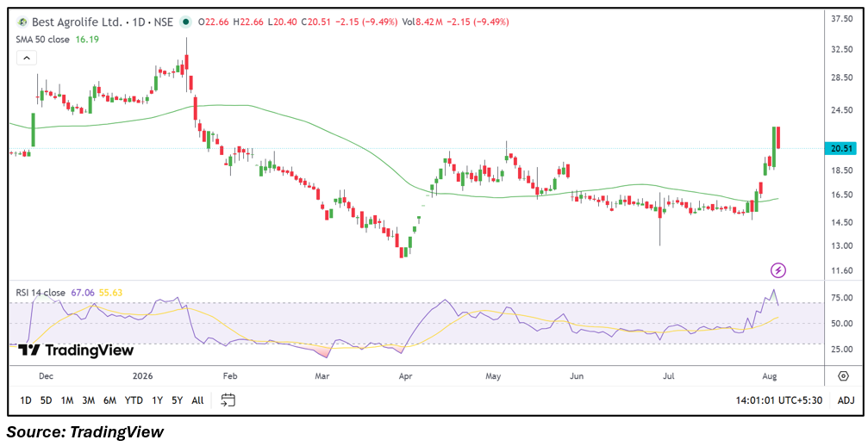868x446 pixels.
Task: Click the RSI 14 close indicator label
Action: click(41, 293)
